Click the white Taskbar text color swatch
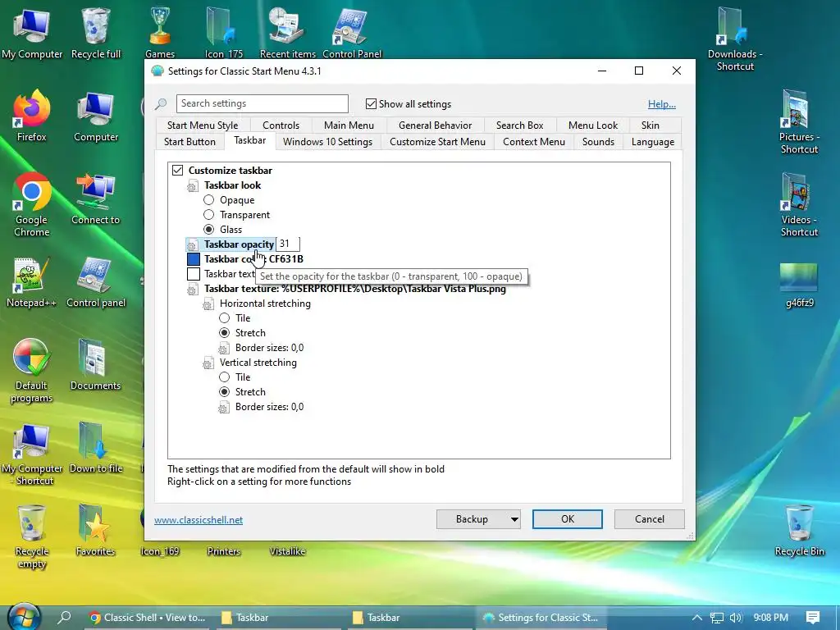Image resolution: width=840 pixels, height=630 pixels. pos(194,274)
